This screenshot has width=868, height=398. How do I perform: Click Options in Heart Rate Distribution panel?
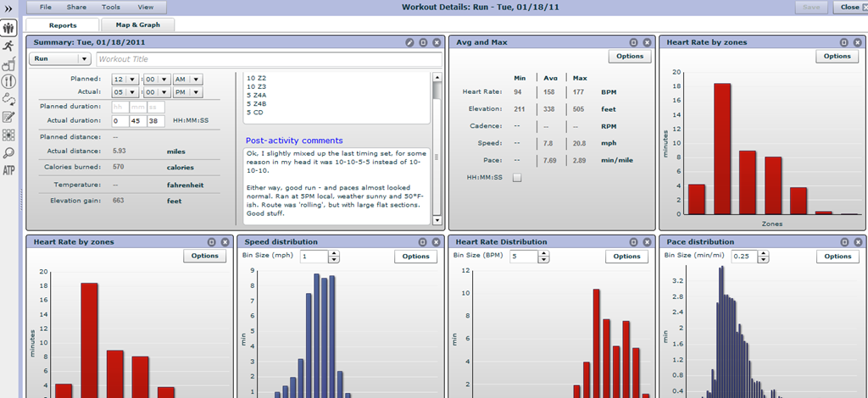tap(626, 256)
